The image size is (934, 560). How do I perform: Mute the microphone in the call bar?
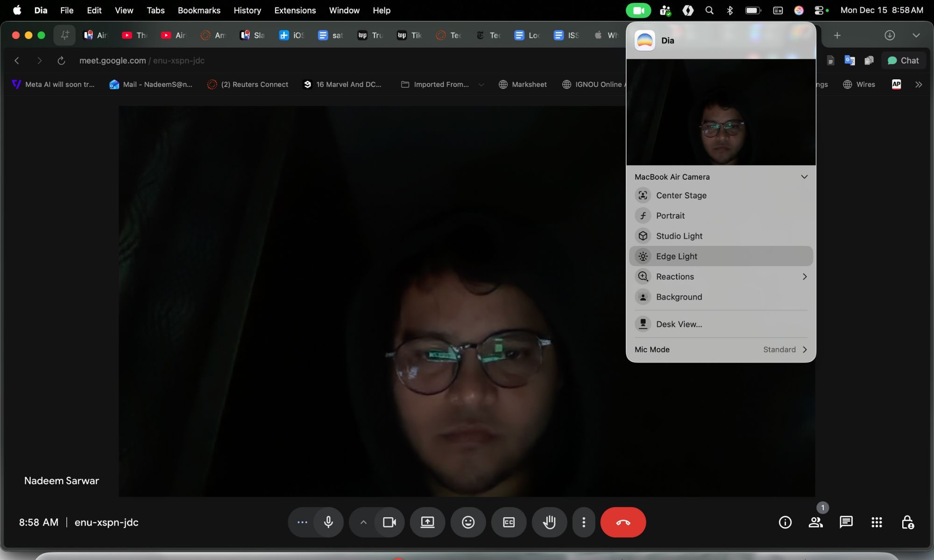pyautogui.click(x=328, y=522)
